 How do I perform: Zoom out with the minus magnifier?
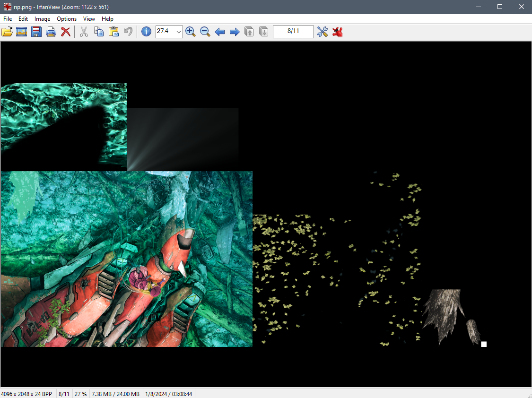tap(205, 32)
